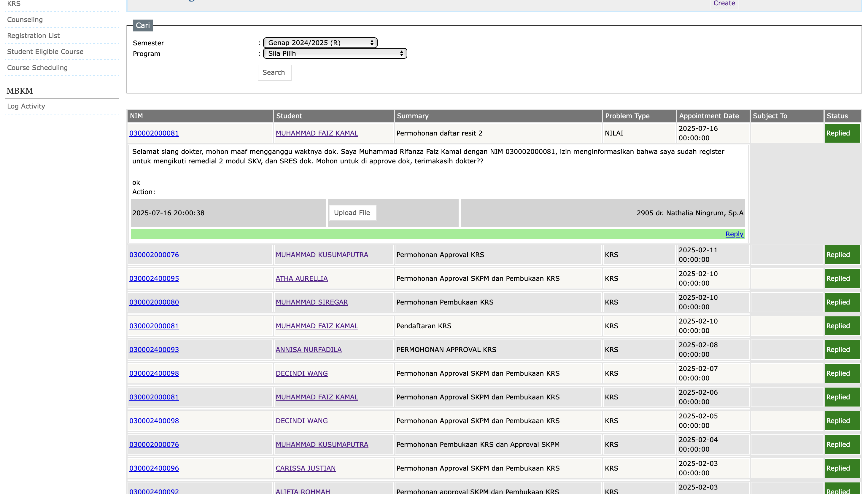Open student link ATHA AURELLIA
868x494 pixels.
click(301, 278)
